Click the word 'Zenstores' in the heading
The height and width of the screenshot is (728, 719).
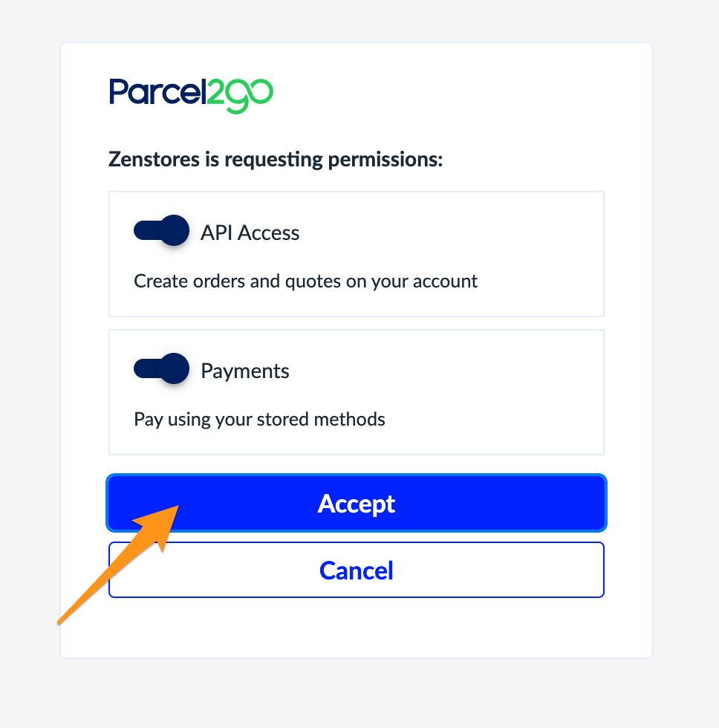click(x=154, y=159)
